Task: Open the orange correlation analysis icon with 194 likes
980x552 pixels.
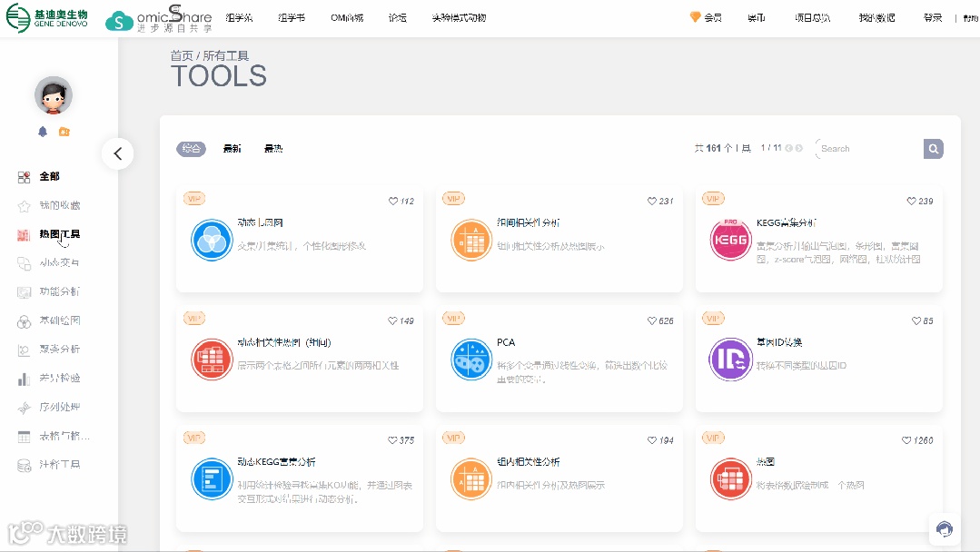Action: pos(471,479)
